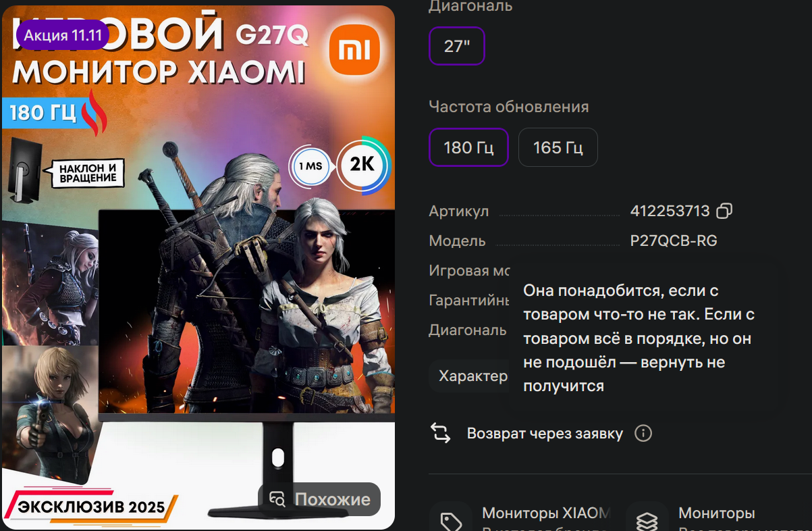Click the tag icon beside Мониторы XIAOMI
Image resolution: width=812 pixels, height=531 pixels.
coord(450,521)
